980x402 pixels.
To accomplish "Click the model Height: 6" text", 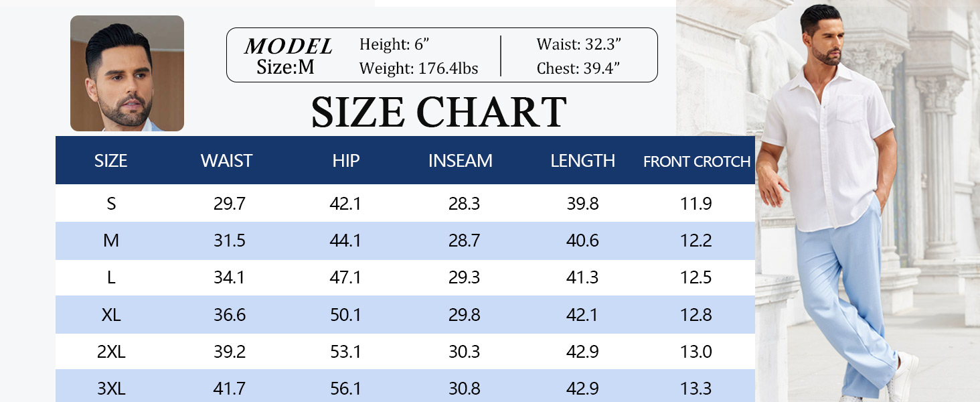I will (394, 45).
